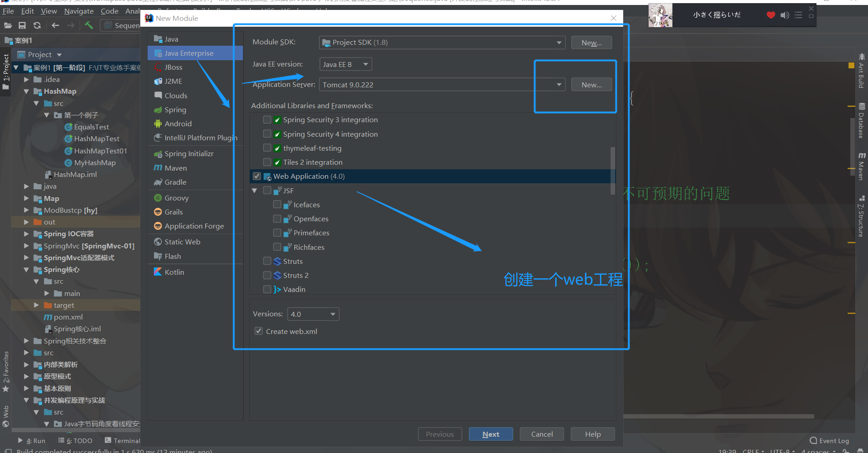Click Cancel button in dialog
Image resolution: width=868 pixels, height=453 pixels.
[x=542, y=434]
